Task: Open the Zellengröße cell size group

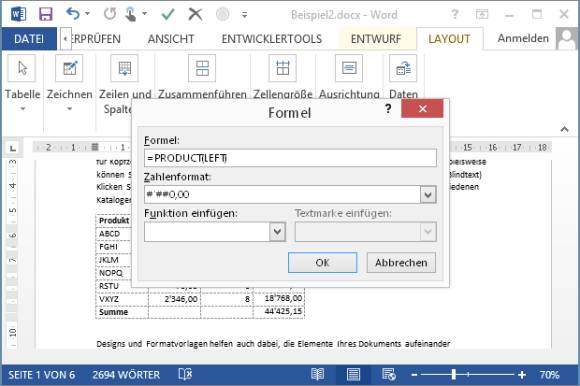Action: pyautogui.click(x=283, y=68)
